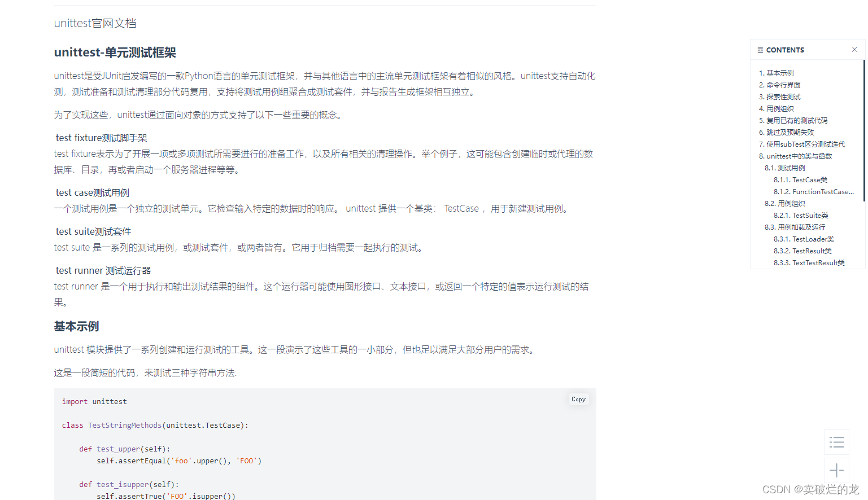
Task: Click the CONTENTS list icon
Action: [x=760, y=50]
